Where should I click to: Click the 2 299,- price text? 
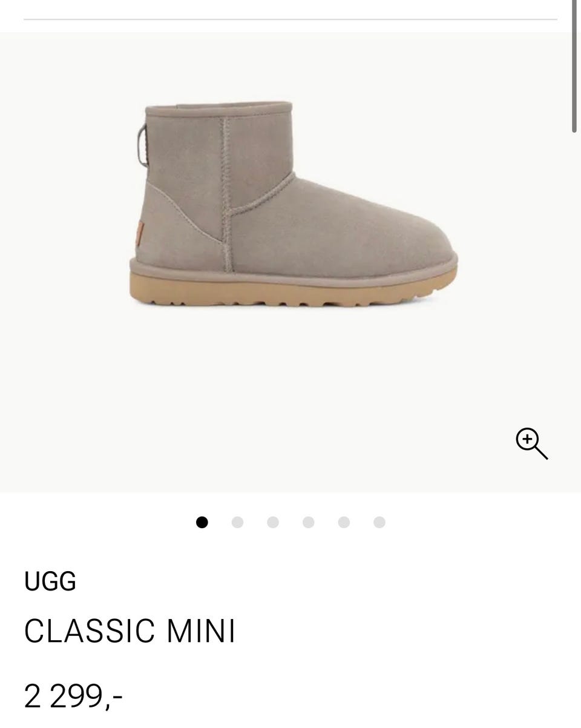click(x=73, y=696)
